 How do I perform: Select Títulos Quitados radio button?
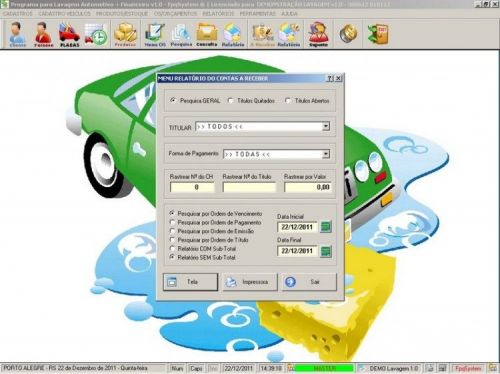(231, 100)
